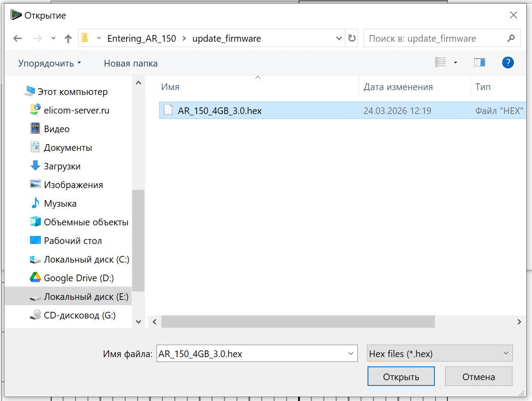The width and height of the screenshot is (532, 401).
Task: Open Рабочий стол in sidebar
Action: tap(73, 241)
